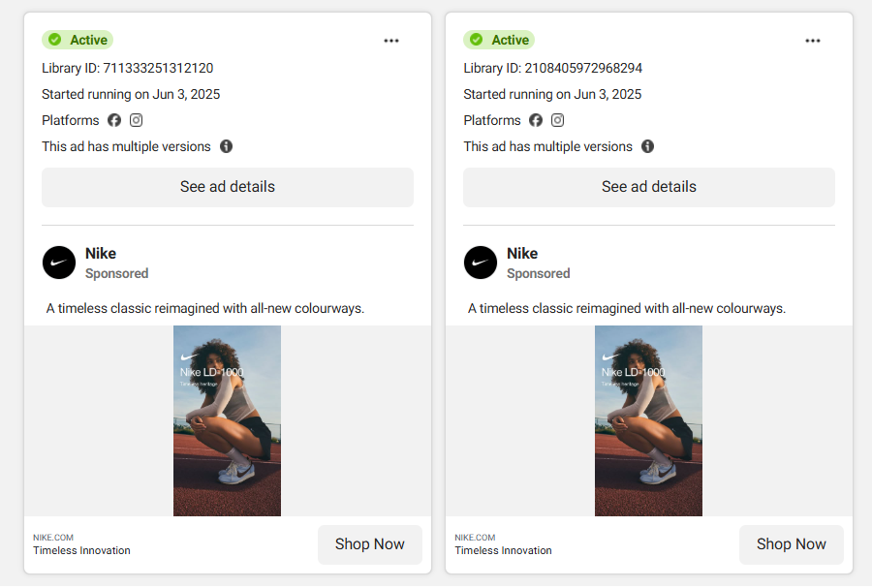Click info icon beside multiple versions, left card
872x588 pixels.
point(226,146)
